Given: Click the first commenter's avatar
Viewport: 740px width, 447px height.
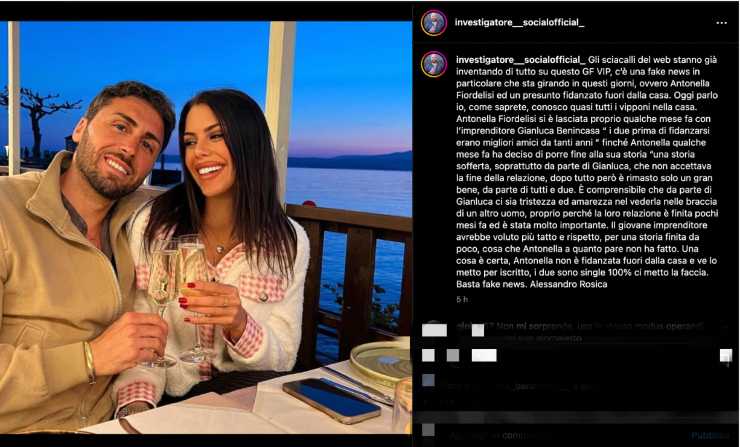Looking at the screenshot, I should pos(434,329).
